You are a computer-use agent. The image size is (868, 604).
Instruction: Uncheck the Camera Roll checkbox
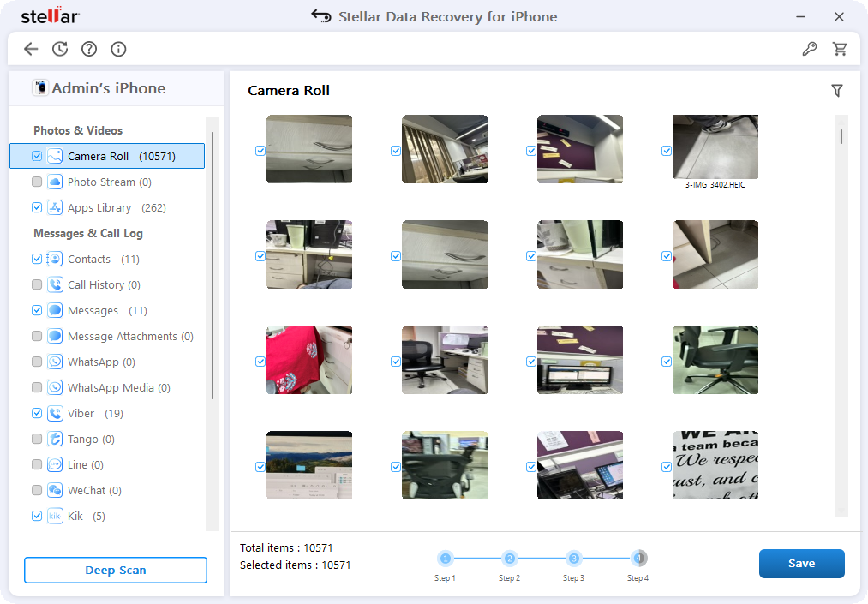point(36,156)
